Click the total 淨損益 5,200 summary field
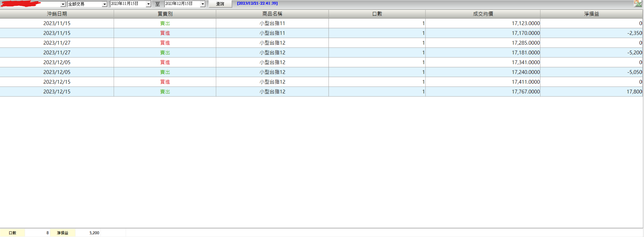 [x=88, y=233]
